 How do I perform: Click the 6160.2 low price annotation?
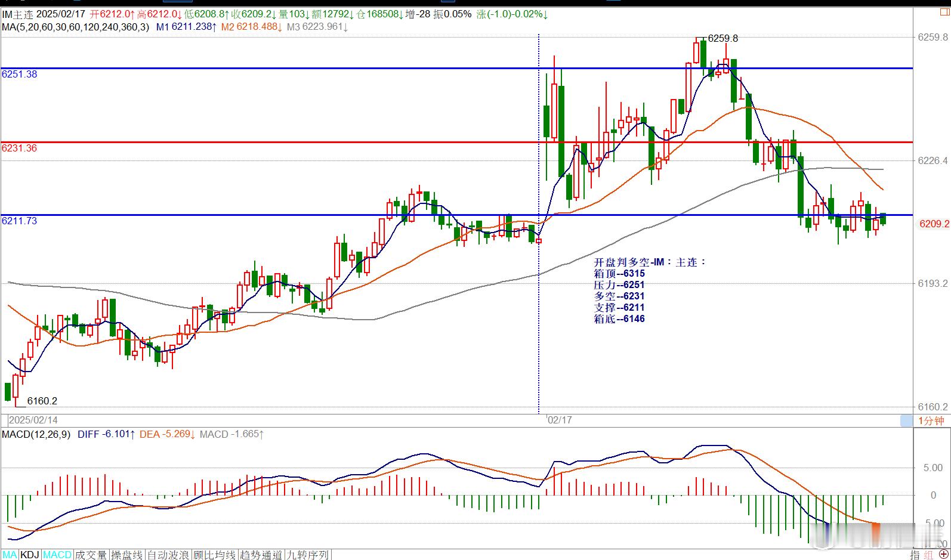point(42,401)
